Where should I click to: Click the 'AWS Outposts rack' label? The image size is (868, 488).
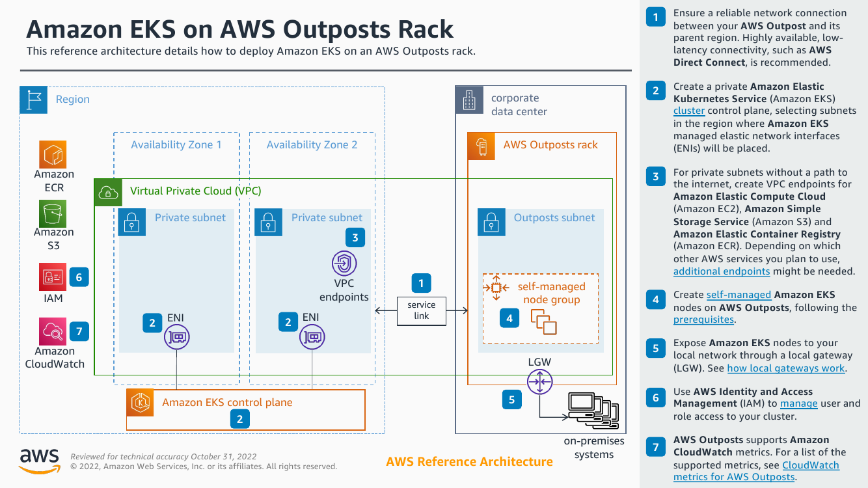pyautogui.click(x=550, y=145)
